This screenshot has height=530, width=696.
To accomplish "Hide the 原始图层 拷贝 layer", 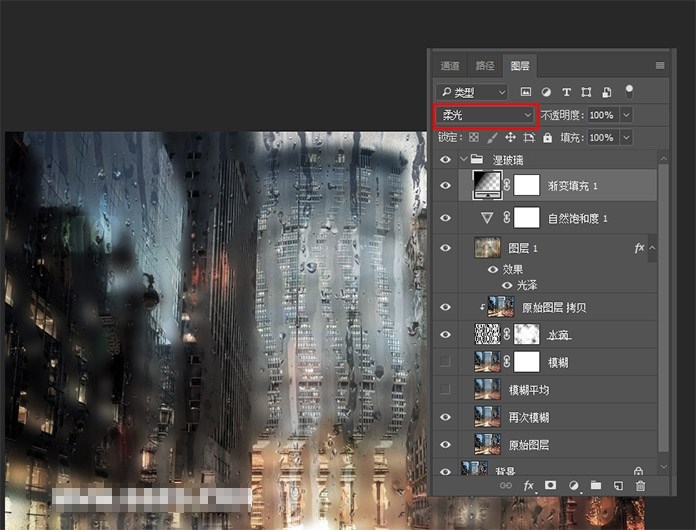I will [445, 307].
